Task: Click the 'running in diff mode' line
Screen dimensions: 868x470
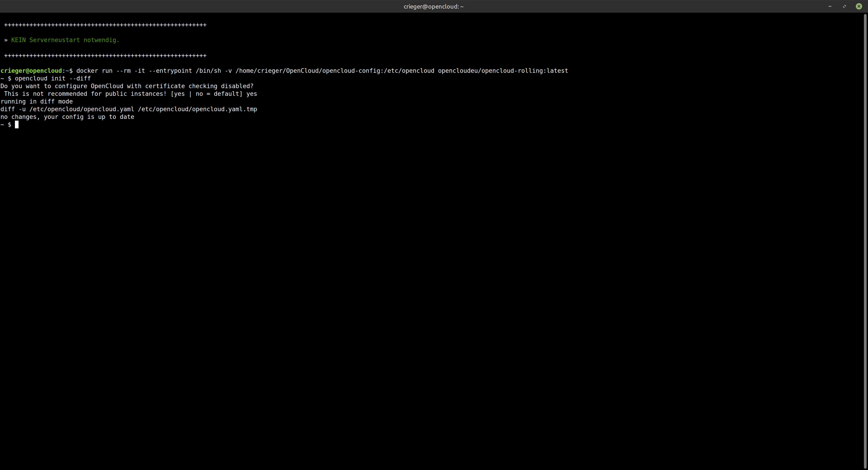Action: click(x=37, y=102)
